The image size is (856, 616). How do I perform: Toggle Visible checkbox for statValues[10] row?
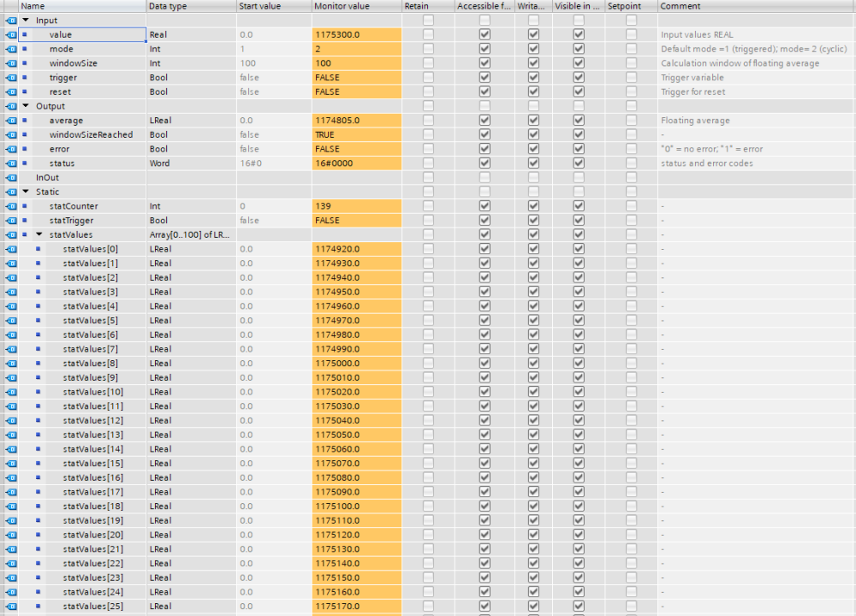click(579, 392)
